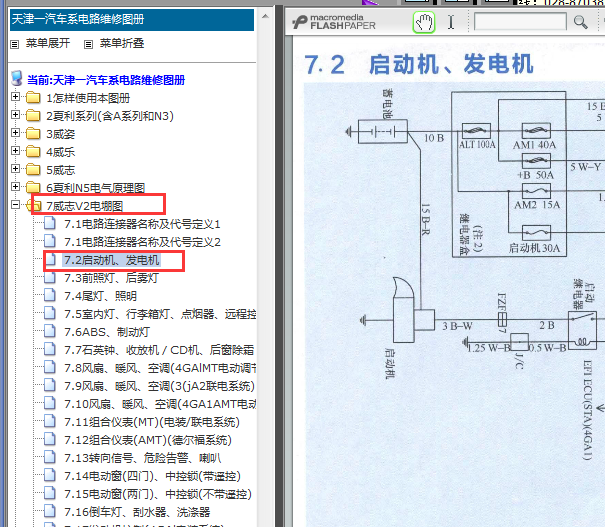Collapse the 7威志V2电气图 node
This screenshot has width=605, height=527.
(x=15, y=204)
